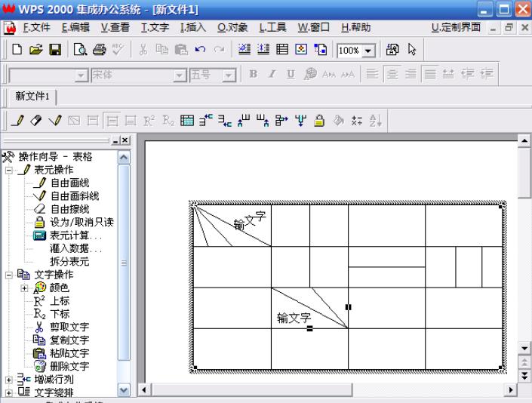This screenshot has height=403, width=532.
Task: Collapse the 表元操作 tree node
Action: (x=9, y=170)
